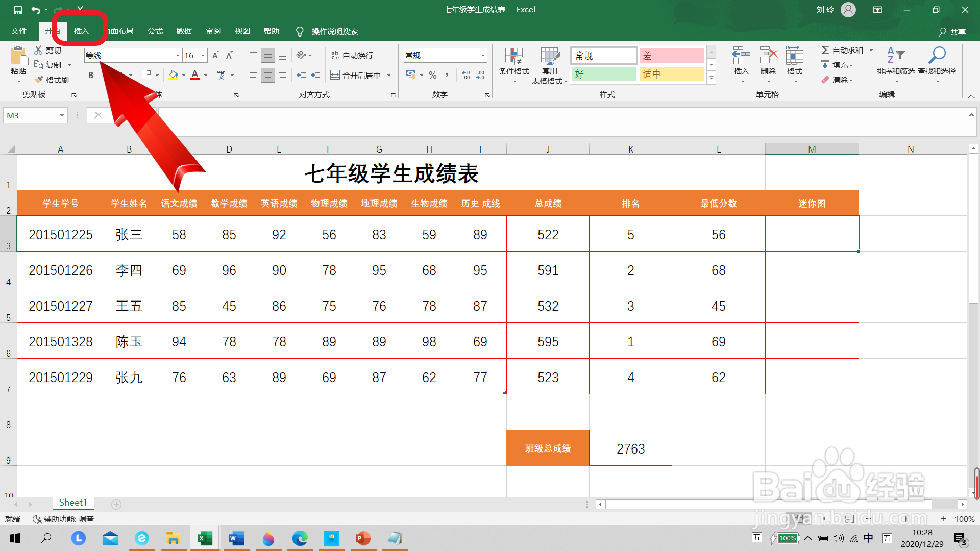Click the increase indent icon

[315, 75]
